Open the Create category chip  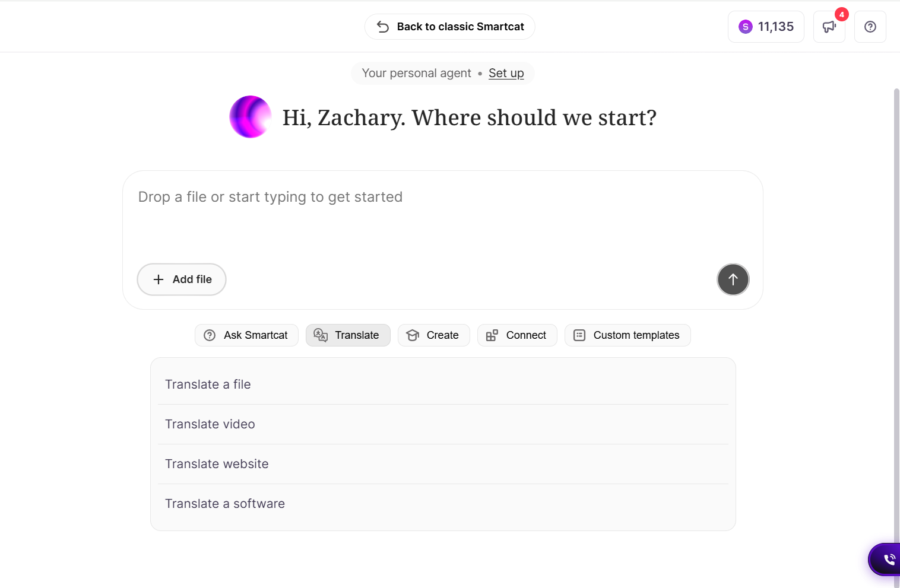point(433,335)
